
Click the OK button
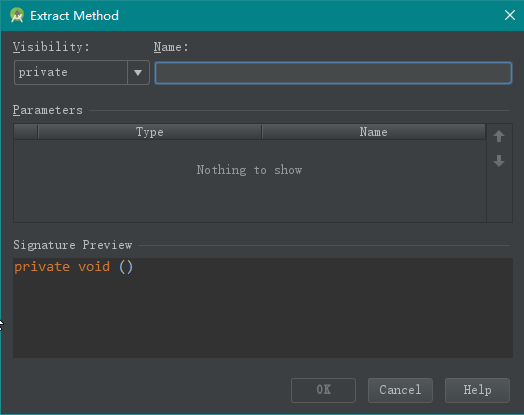[x=323, y=390]
